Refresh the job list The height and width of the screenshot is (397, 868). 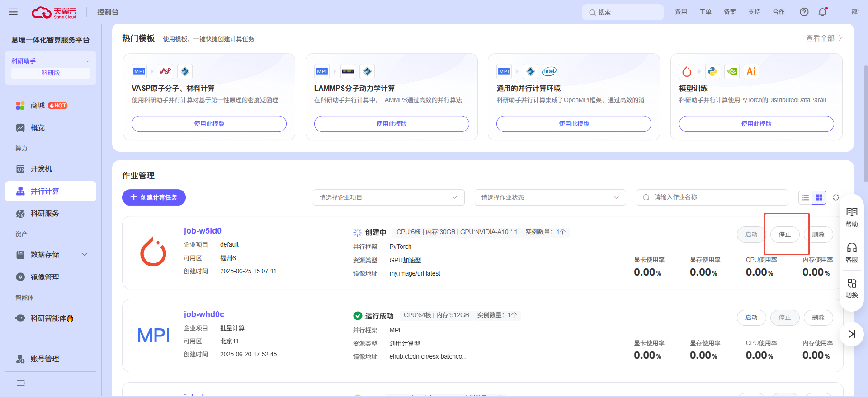(835, 197)
